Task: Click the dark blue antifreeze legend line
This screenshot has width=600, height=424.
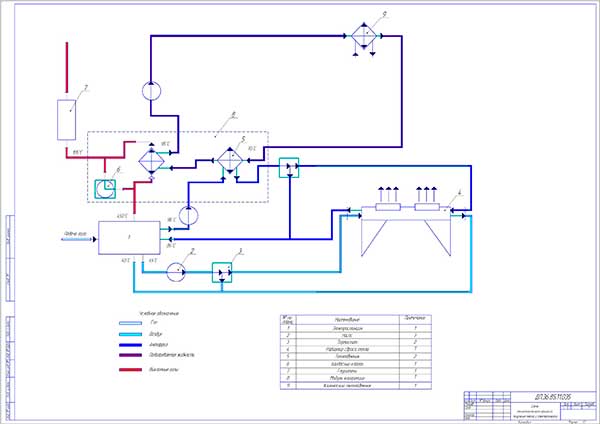Action: click(130, 345)
